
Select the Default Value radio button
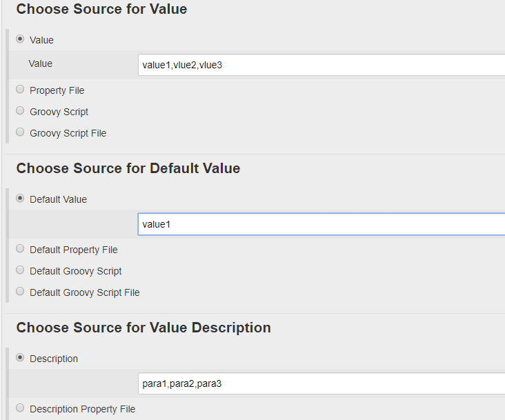click(x=20, y=199)
